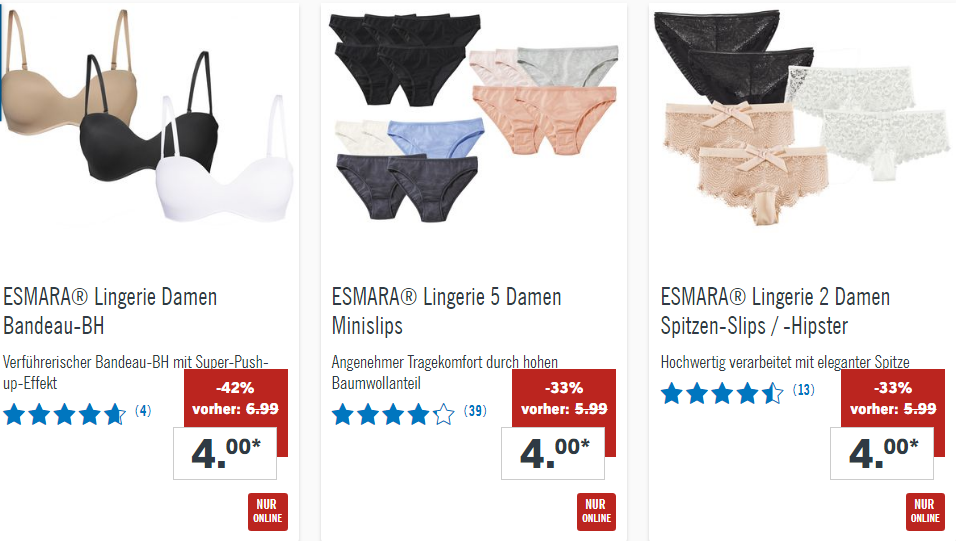The image size is (956, 541).
Task: Click the ESMARA Lingerie Damen Bandeau-BH title
Action: [110, 311]
